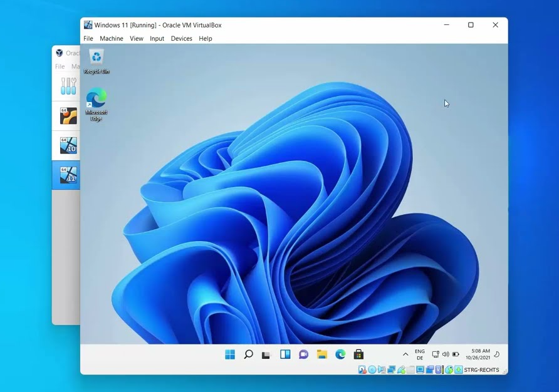Click the hard disk activity status icon
This screenshot has height=392, width=559.
pos(362,370)
